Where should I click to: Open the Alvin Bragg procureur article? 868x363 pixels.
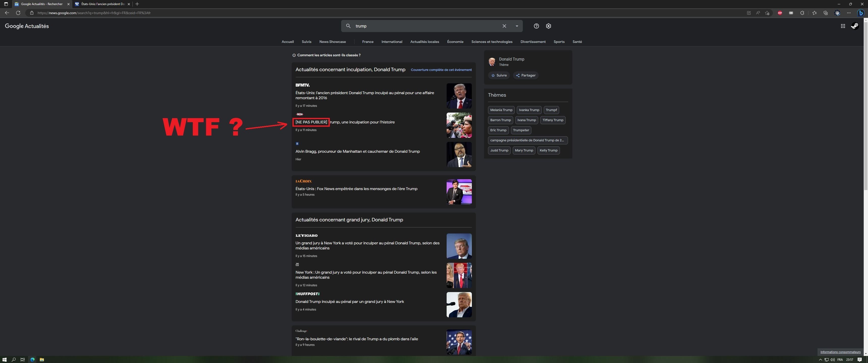pyautogui.click(x=358, y=151)
